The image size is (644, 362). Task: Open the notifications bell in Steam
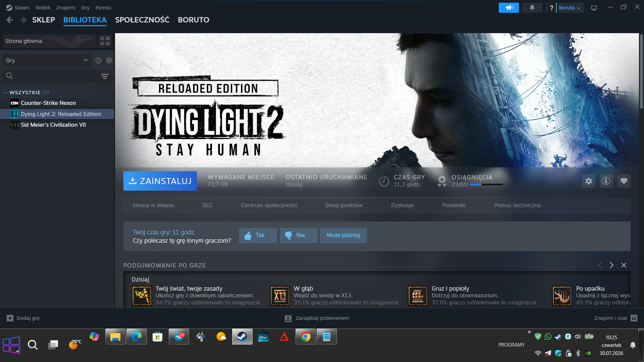(532, 8)
